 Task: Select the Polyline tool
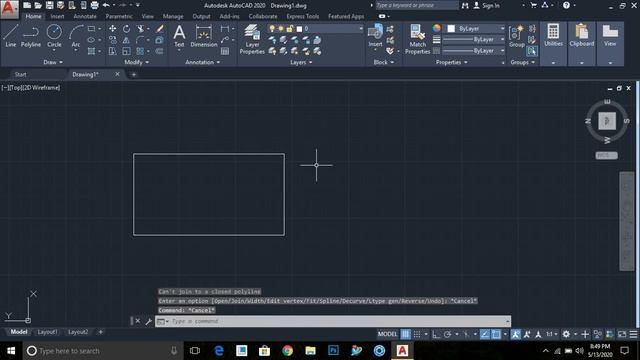[x=31, y=36]
